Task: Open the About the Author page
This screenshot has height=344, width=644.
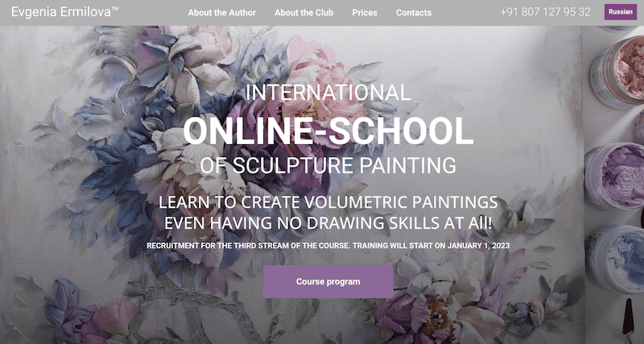Action: pos(222,13)
